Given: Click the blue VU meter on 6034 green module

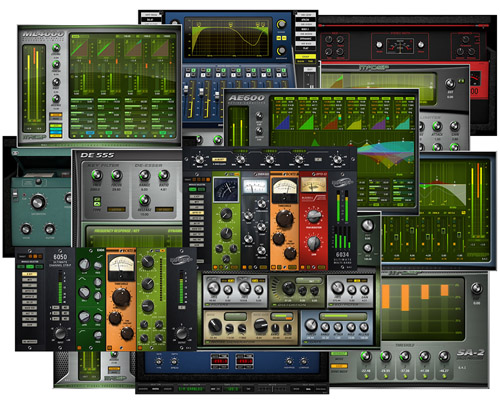Looking at the screenshot, I should pos(226,189).
